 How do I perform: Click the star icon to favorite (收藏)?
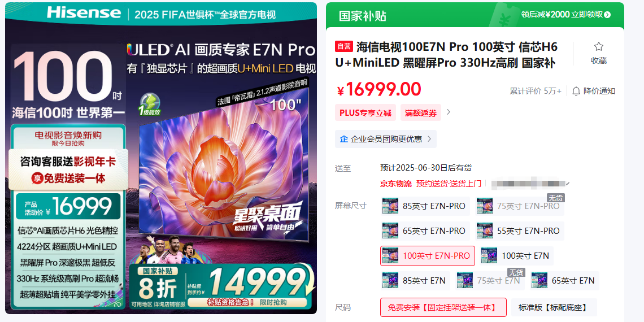pos(598,46)
